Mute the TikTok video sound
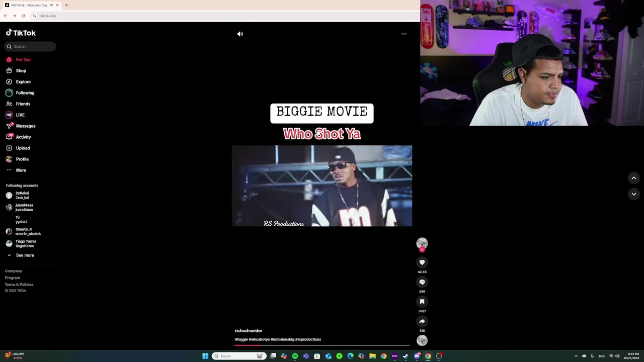The width and height of the screenshot is (644, 362). click(x=240, y=34)
